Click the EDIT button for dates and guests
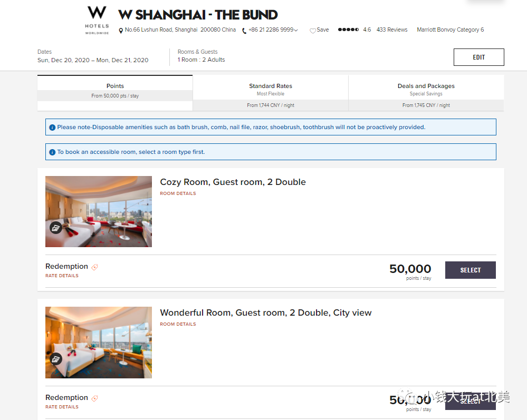Image resolution: width=527 pixels, height=420 pixels. tap(478, 57)
